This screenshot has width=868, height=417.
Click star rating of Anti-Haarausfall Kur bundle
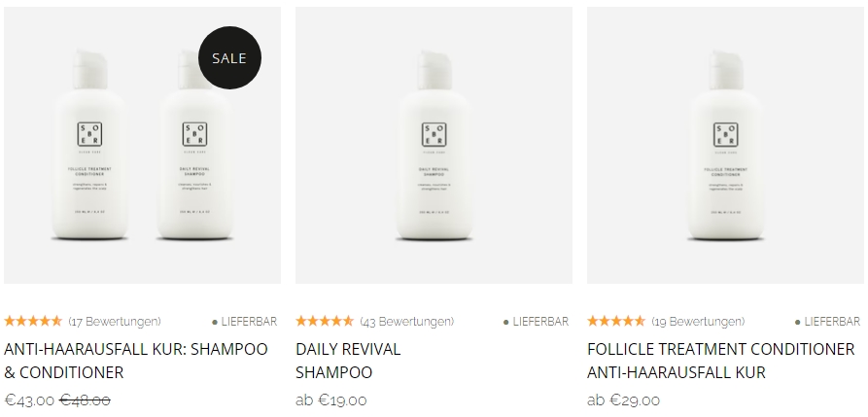(x=33, y=321)
